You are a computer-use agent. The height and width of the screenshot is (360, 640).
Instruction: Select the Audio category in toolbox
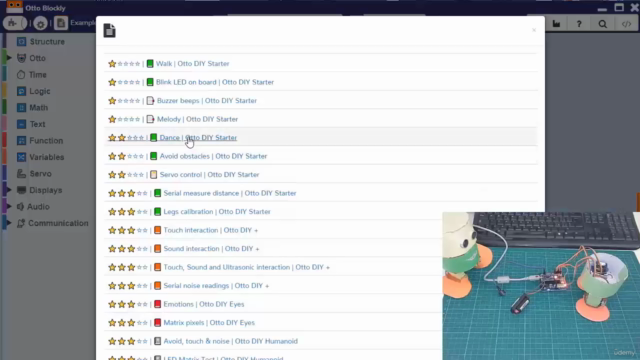coord(38,207)
